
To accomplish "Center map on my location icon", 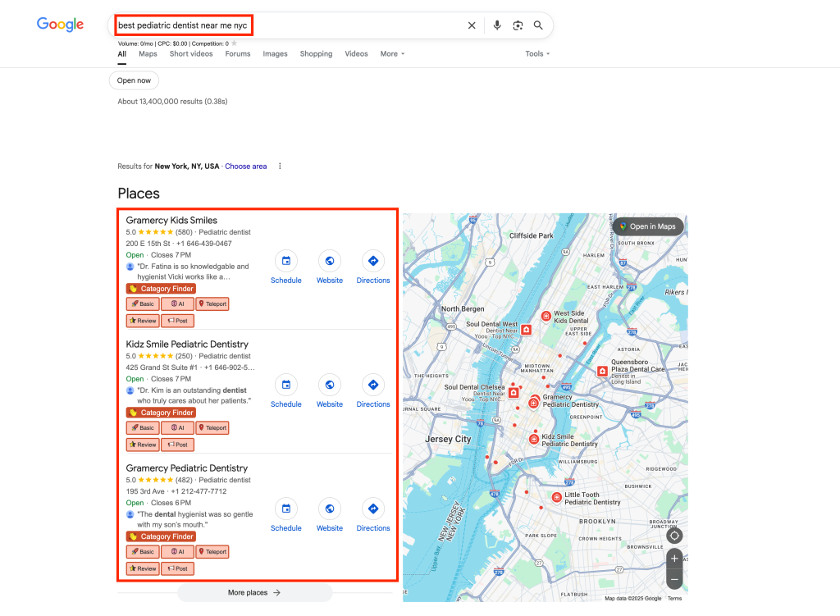I will click(674, 536).
